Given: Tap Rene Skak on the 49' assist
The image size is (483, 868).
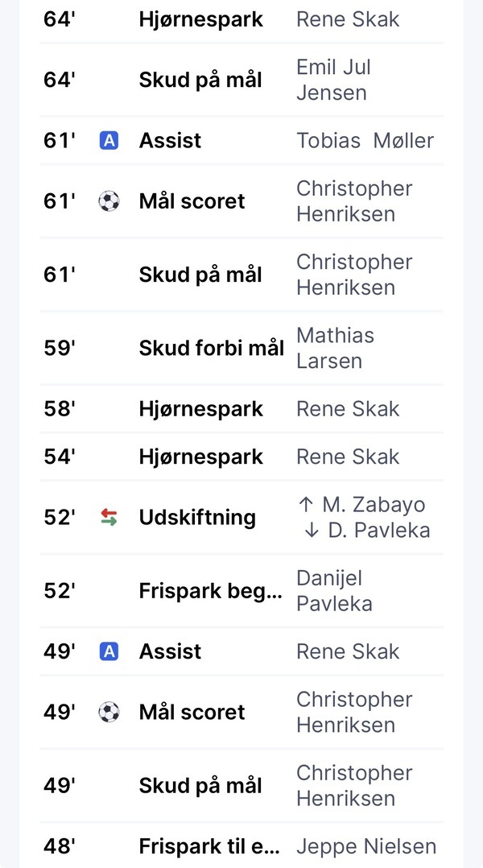Looking at the screenshot, I should tap(348, 651).
